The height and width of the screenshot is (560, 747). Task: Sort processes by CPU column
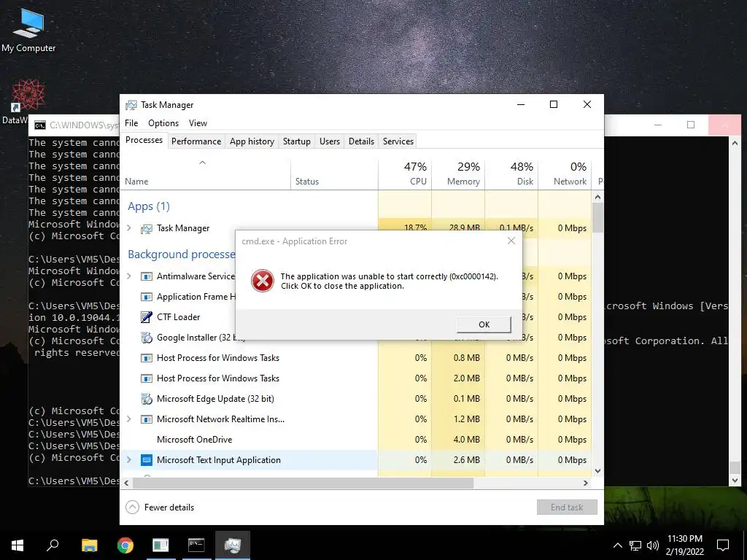(405, 174)
